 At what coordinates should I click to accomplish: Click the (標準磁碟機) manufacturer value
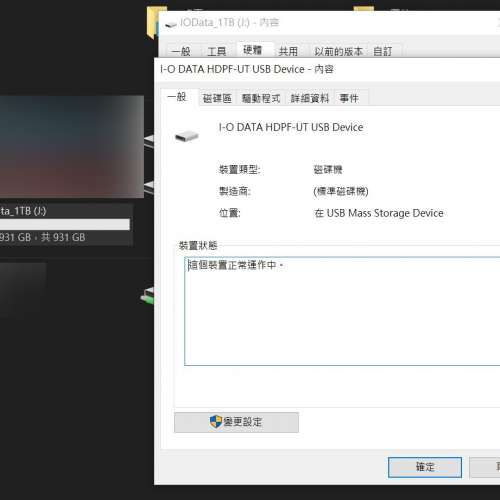click(x=341, y=191)
